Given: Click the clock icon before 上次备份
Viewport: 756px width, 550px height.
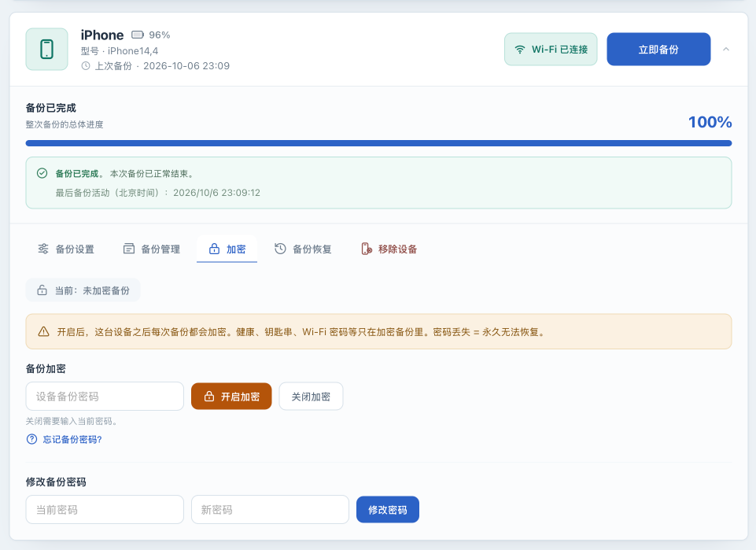Looking at the screenshot, I should (x=85, y=66).
